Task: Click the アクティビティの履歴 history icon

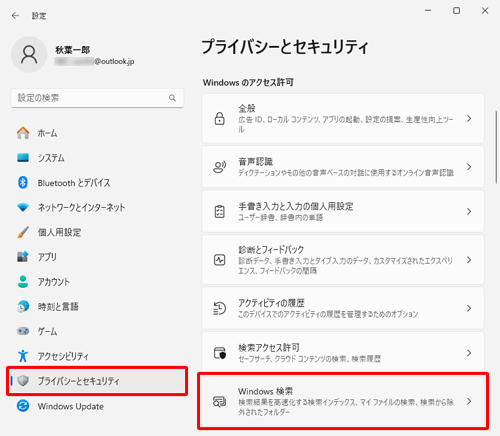Action: (x=219, y=308)
